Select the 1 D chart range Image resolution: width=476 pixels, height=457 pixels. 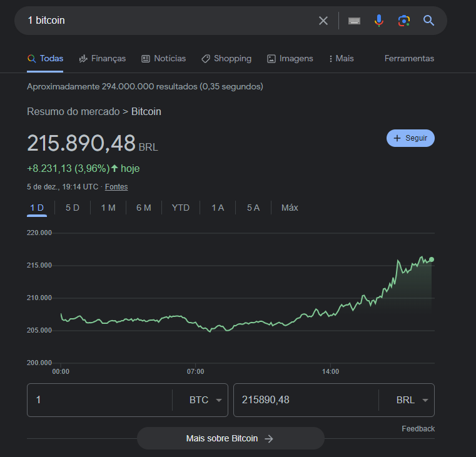coord(37,208)
